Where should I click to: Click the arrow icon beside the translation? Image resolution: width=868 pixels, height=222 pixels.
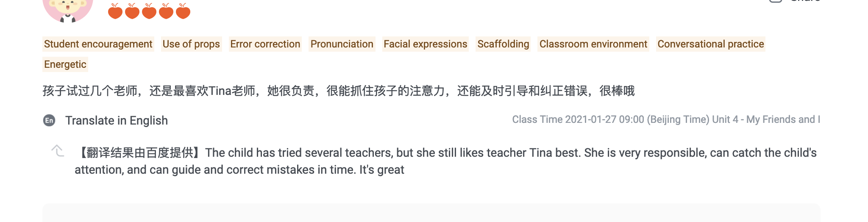tap(58, 151)
